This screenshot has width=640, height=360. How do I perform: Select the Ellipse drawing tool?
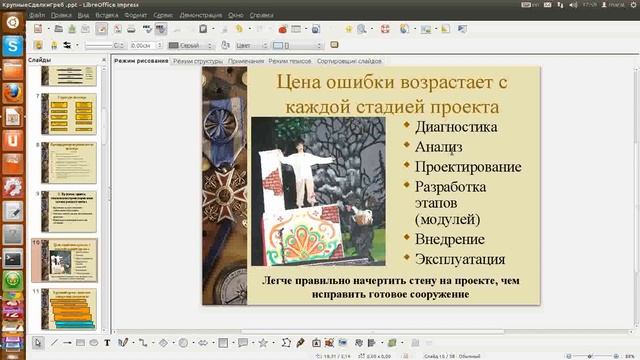94,343
